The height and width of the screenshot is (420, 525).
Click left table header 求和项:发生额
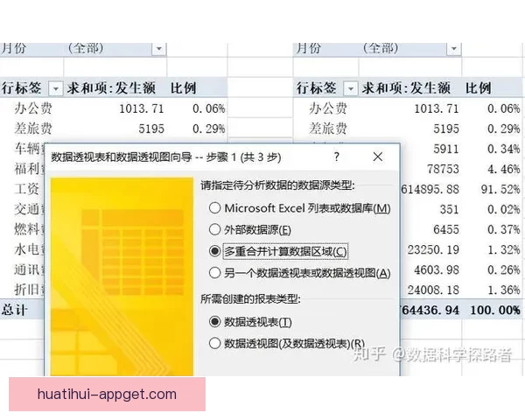(x=111, y=88)
